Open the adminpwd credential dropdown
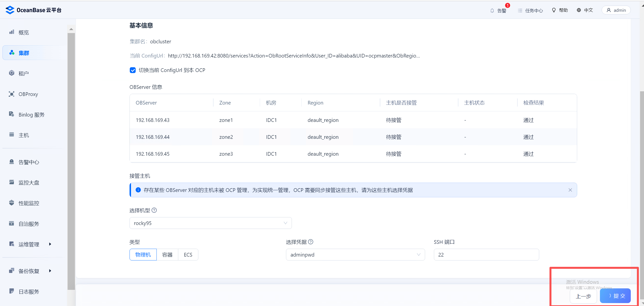The width and height of the screenshot is (644, 306). [x=355, y=255]
